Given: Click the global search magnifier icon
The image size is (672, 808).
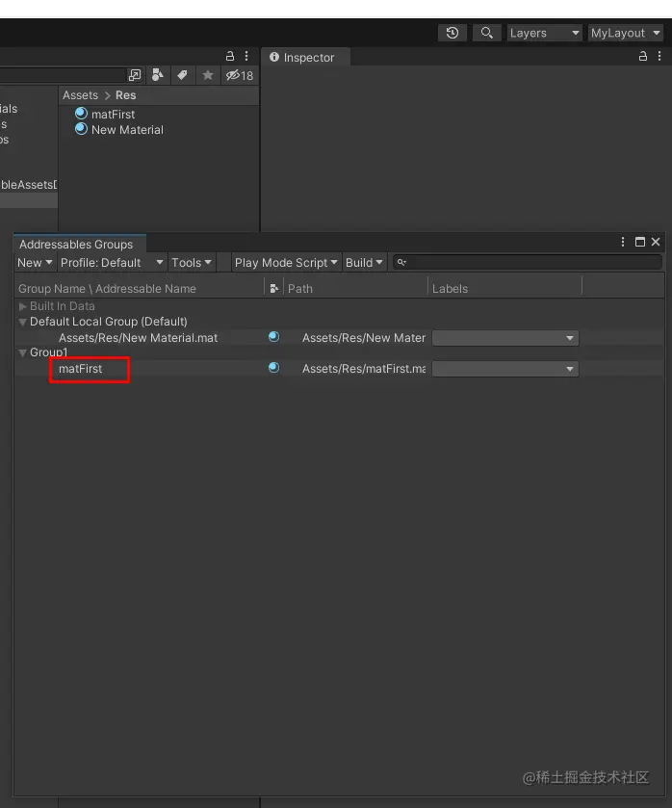Looking at the screenshot, I should [x=486, y=33].
